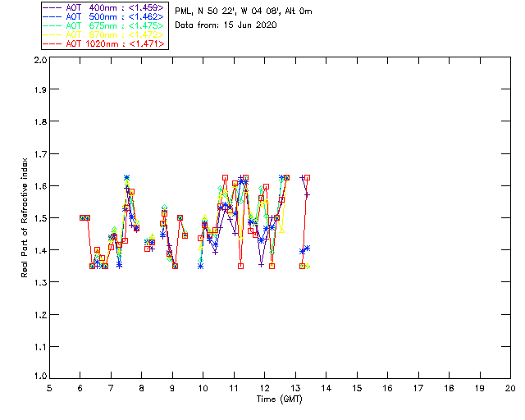Click the 10 x-axis tick label
Screen dimensions: 525x420
203,388
